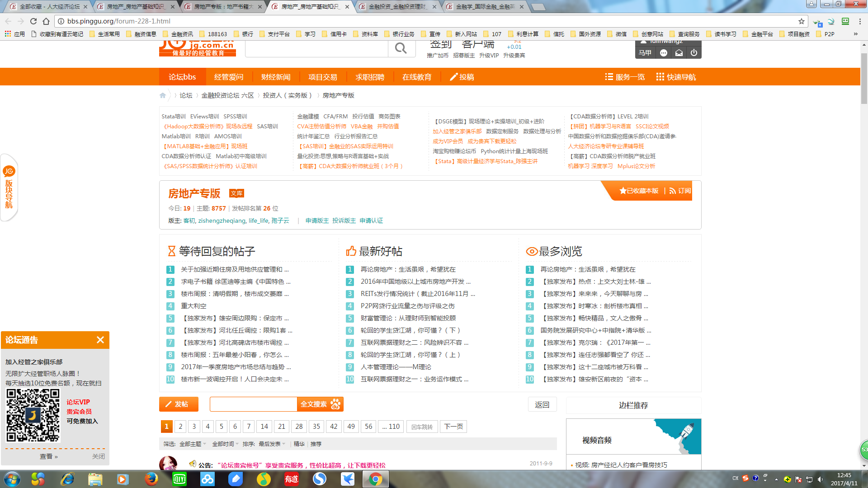Screen dimensions: 868x488
Task: Click the full-text search input field
Action: (253, 404)
